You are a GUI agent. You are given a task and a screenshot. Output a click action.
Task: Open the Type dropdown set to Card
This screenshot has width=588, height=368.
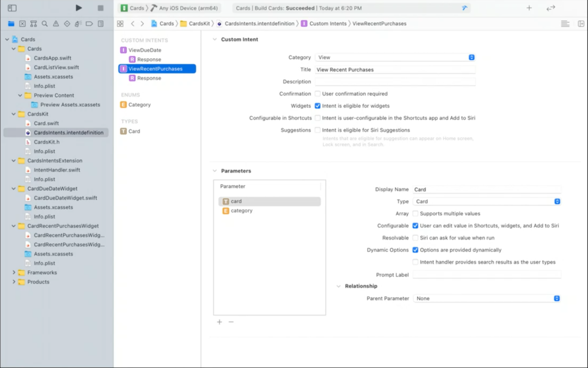pyautogui.click(x=487, y=202)
